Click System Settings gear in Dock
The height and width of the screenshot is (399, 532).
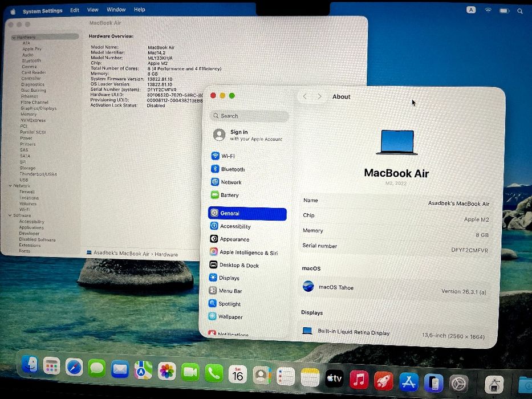click(x=458, y=384)
